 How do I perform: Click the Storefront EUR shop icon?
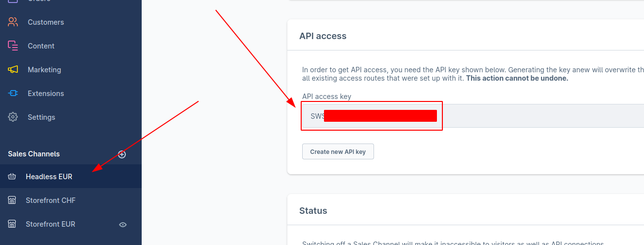[12, 224]
